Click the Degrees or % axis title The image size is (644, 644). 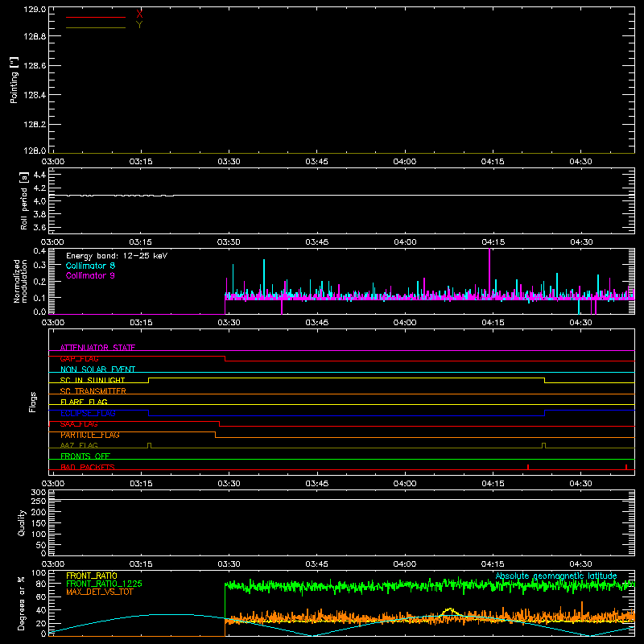(22, 603)
